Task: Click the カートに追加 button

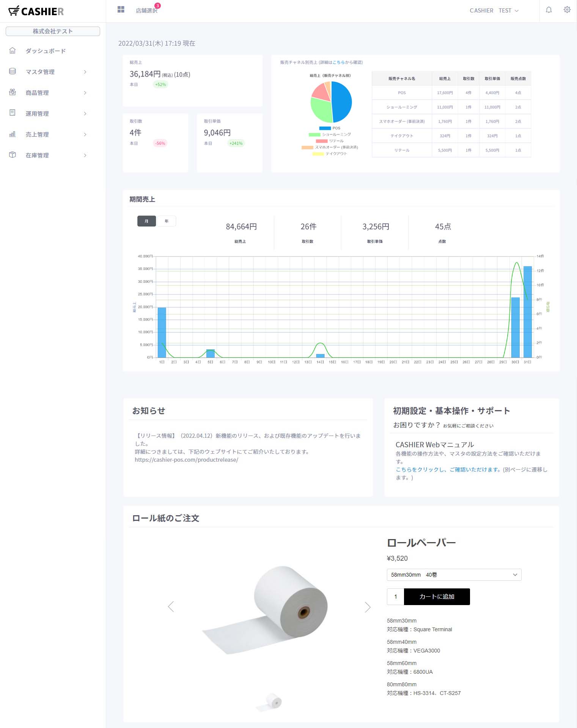Action: pos(437,597)
